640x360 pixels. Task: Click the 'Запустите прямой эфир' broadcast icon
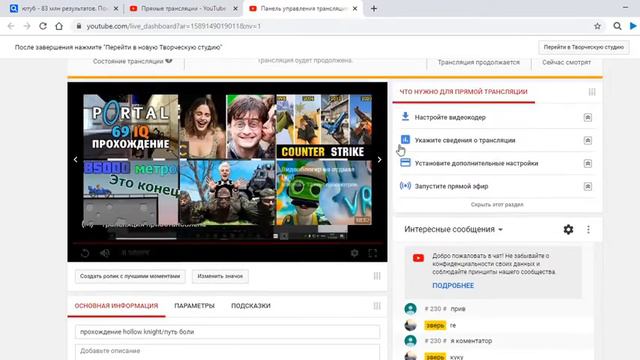tap(405, 186)
